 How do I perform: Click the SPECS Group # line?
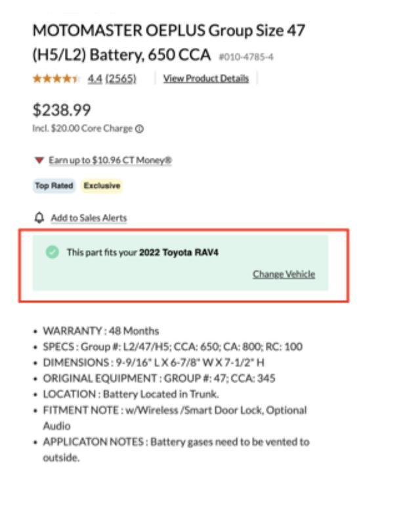pos(172,346)
